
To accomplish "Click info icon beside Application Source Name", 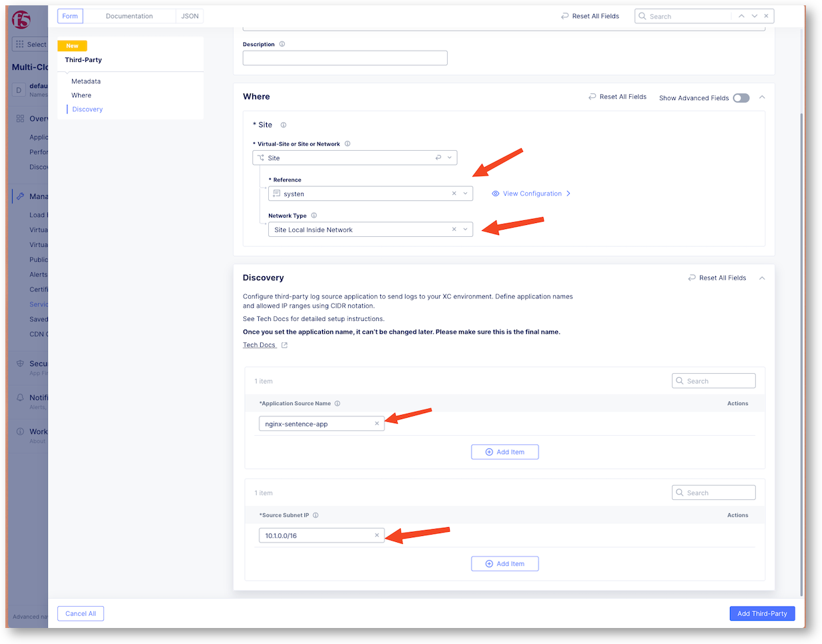I will tap(338, 404).
